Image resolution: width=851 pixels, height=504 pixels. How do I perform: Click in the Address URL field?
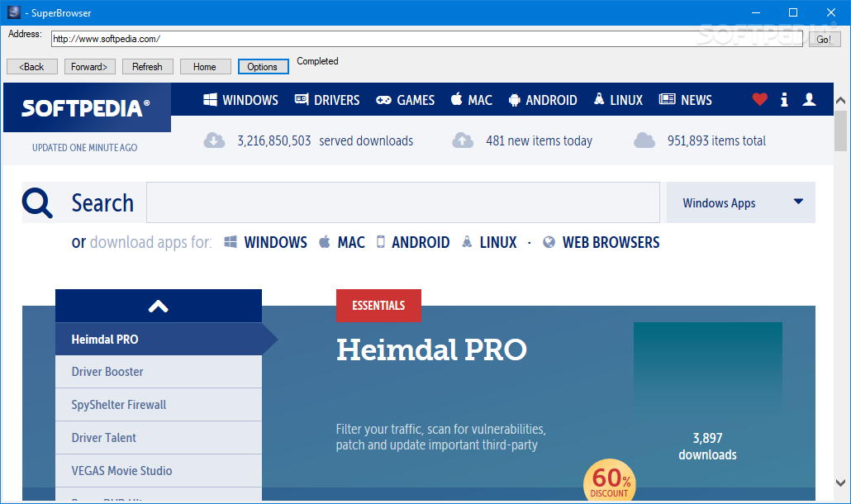[x=427, y=39]
